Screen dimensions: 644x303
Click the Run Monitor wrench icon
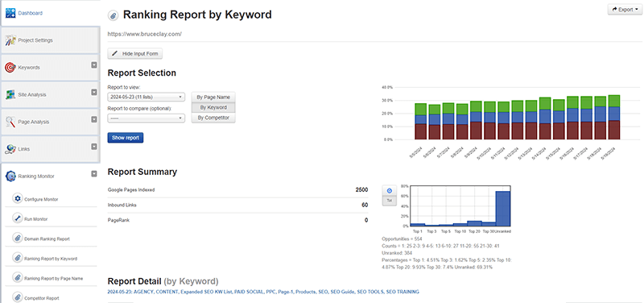17,218
